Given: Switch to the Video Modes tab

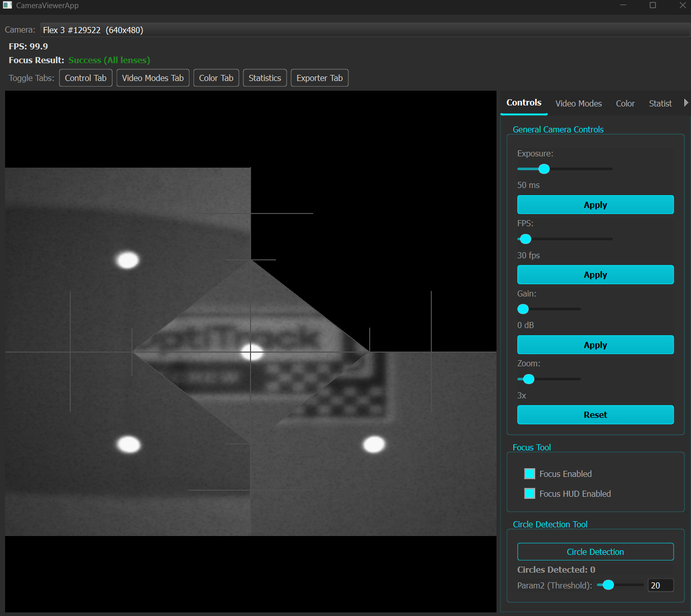Looking at the screenshot, I should 578,103.
